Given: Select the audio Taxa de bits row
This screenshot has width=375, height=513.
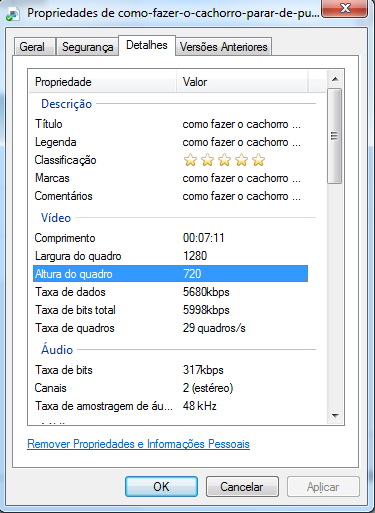Looking at the screenshot, I should [x=170, y=370].
